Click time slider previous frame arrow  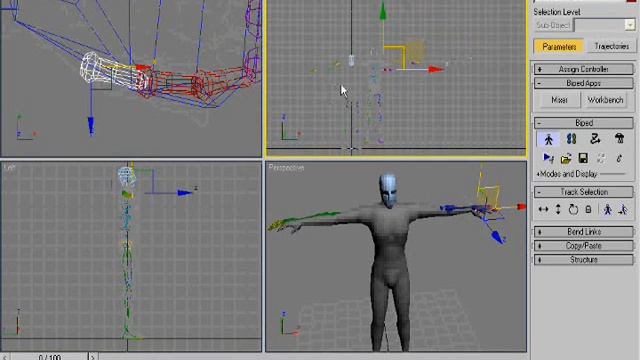(x=5, y=357)
